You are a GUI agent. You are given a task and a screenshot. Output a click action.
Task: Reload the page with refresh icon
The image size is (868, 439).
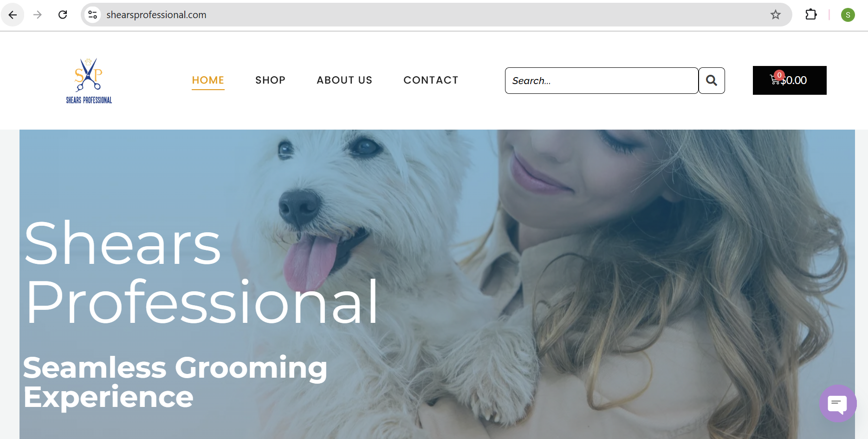click(x=63, y=15)
